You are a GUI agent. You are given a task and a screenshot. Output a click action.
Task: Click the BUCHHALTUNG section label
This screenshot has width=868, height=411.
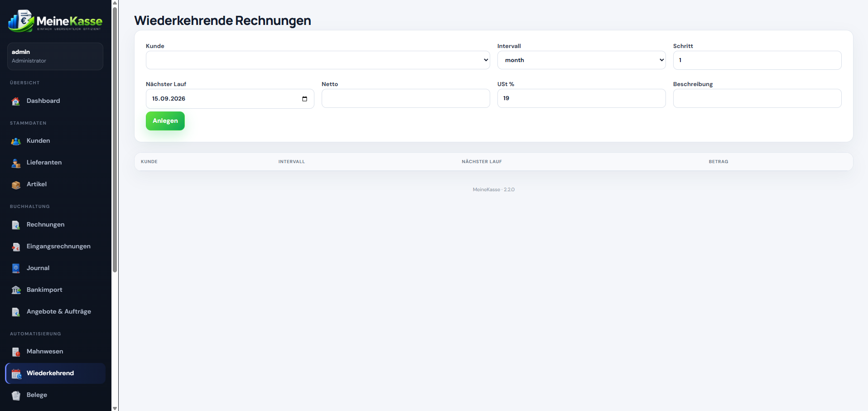click(30, 207)
